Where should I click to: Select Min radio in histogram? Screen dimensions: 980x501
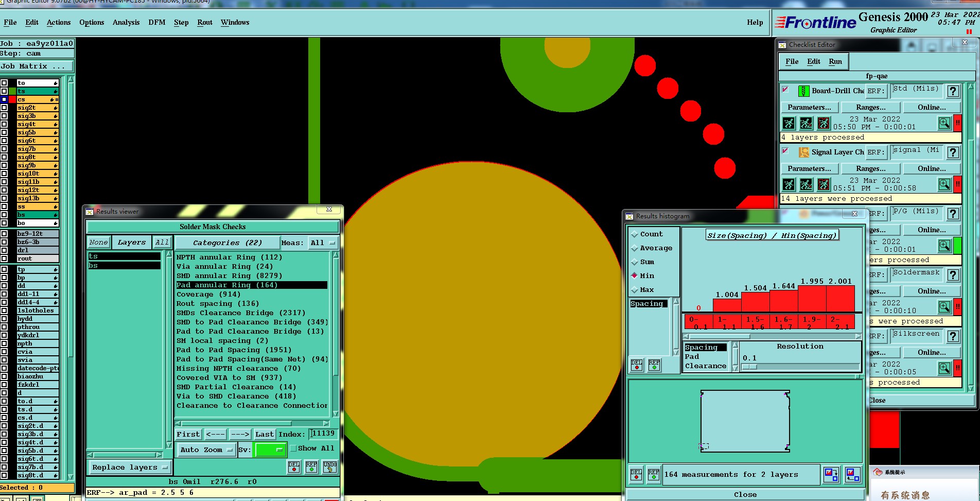(x=635, y=275)
